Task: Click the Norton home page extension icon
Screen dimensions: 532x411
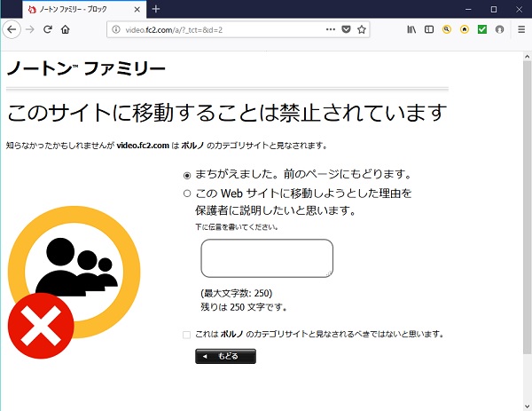Action: tap(465, 29)
